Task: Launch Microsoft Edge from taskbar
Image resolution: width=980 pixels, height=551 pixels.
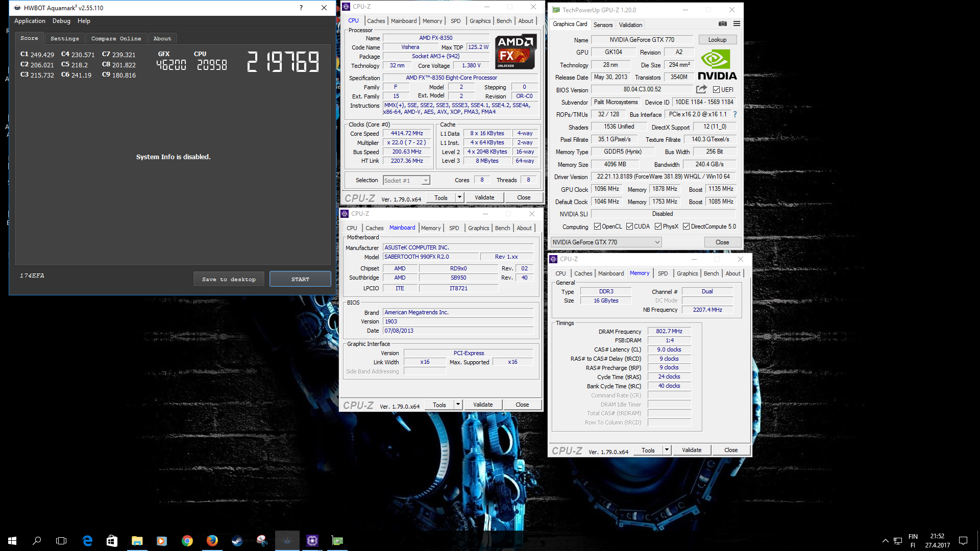Action: click(87, 540)
